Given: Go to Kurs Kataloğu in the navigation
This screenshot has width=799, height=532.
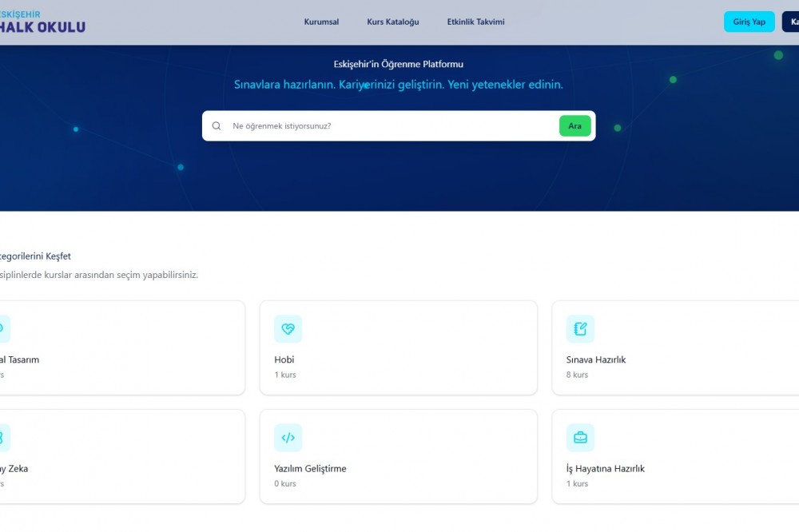Looking at the screenshot, I should click(x=392, y=22).
